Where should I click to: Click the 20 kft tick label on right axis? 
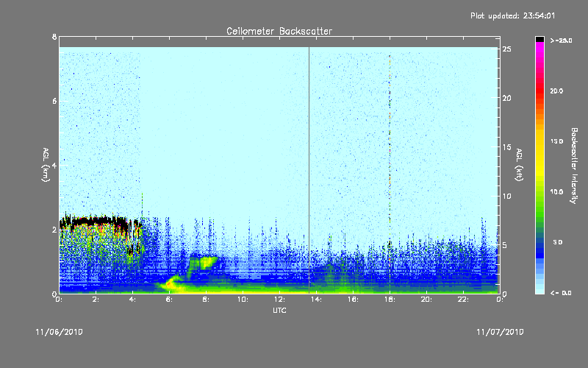506,98
